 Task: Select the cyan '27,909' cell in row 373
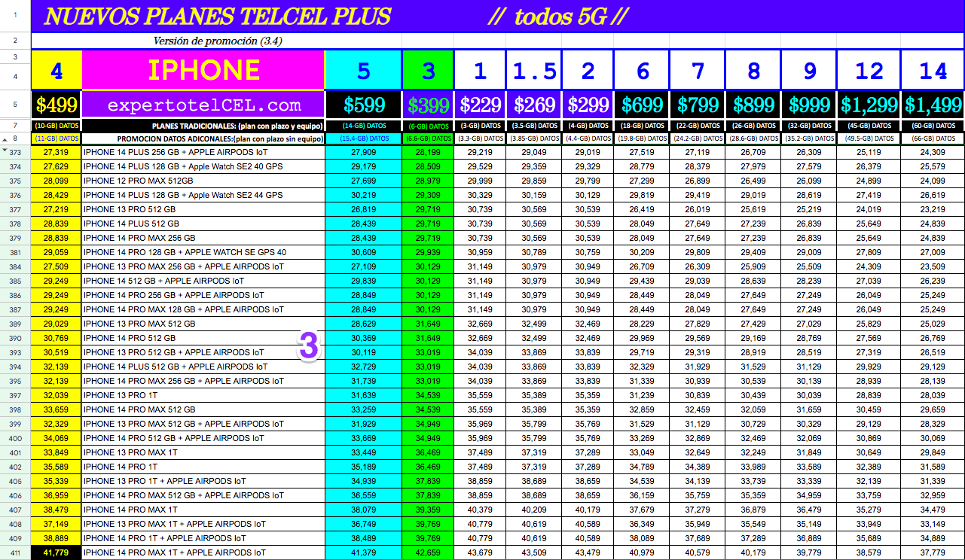(x=364, y=152)
